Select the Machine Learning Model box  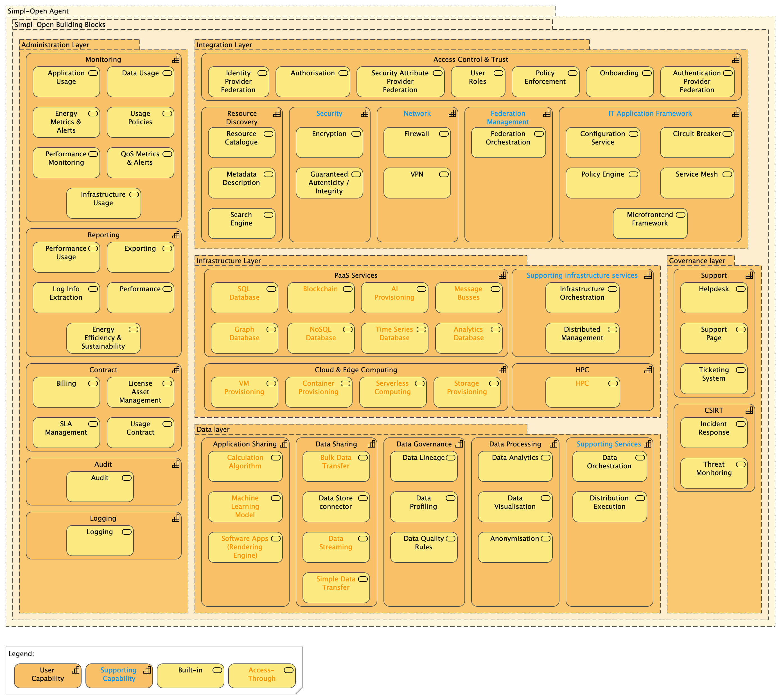point(245,507)
